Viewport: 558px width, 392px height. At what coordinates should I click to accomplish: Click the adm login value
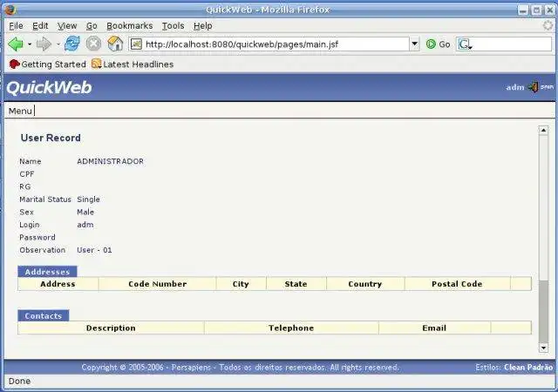tap(85, 225)
